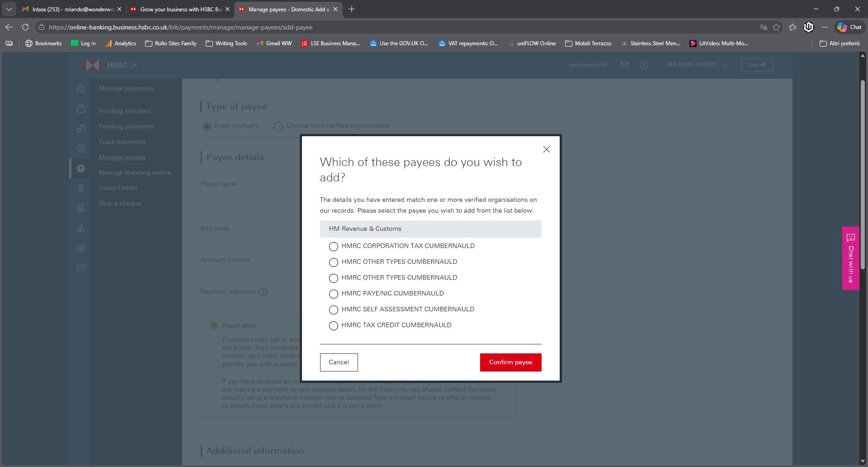Open the Copilot Chat button
This screenshot has width=868, height=467.
pyautogui.click(x=849, y=27)
